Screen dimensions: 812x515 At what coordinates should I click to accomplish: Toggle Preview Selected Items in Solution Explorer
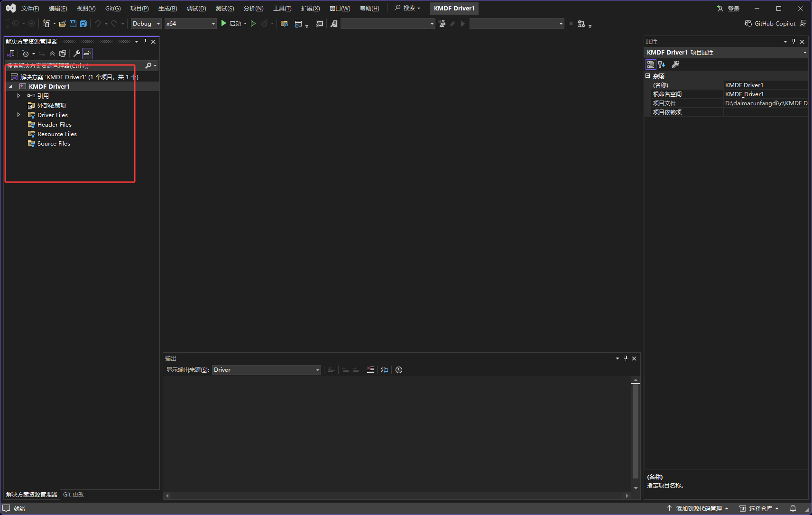(x=87, y=54)
